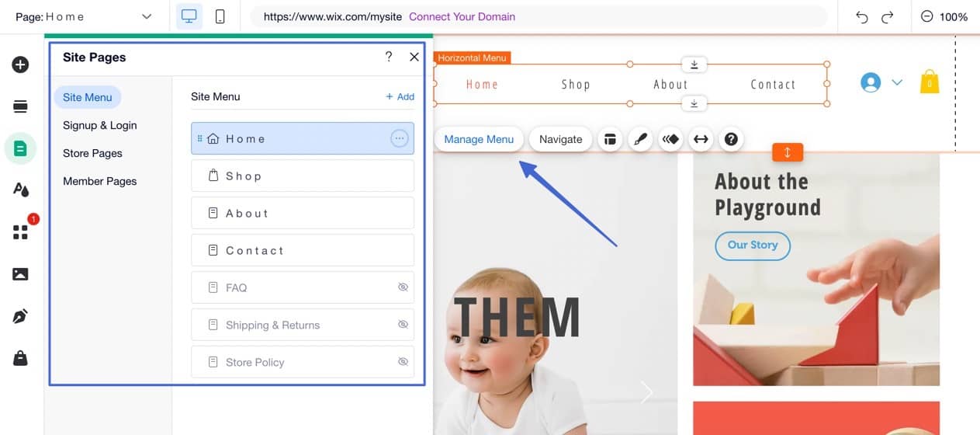This screenshot has width=980, height=435.
Task: Open the Site Design paint drop icon
Action: (x=20, y=190)
